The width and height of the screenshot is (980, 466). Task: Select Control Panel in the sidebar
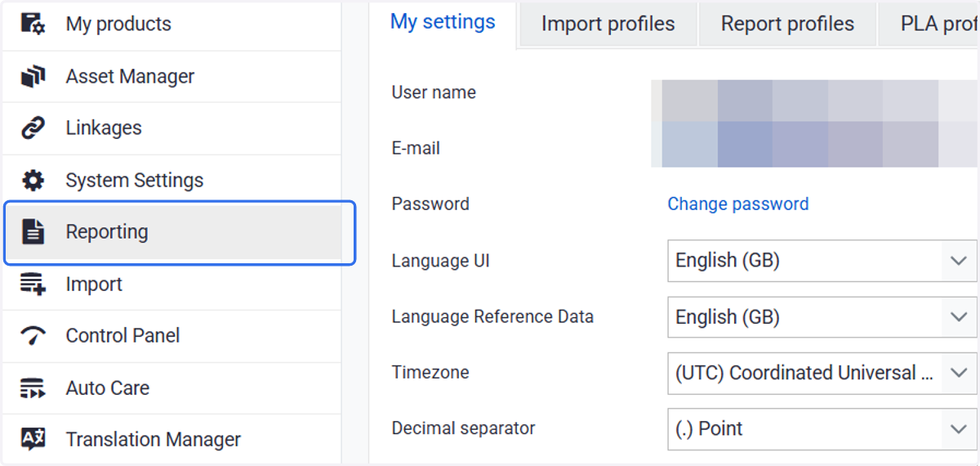171,336
